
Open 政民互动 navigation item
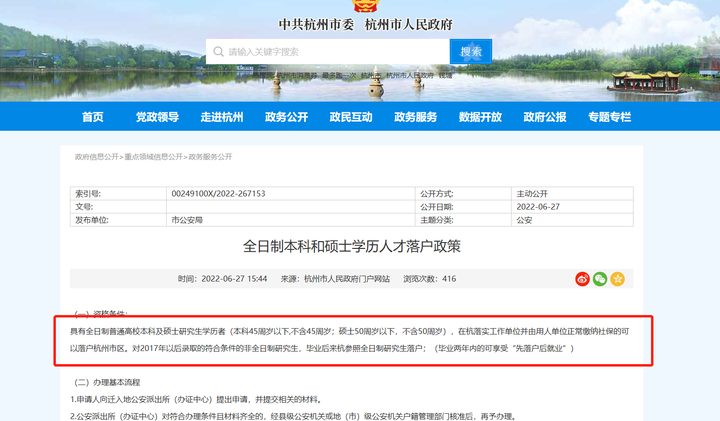(351, 117)
